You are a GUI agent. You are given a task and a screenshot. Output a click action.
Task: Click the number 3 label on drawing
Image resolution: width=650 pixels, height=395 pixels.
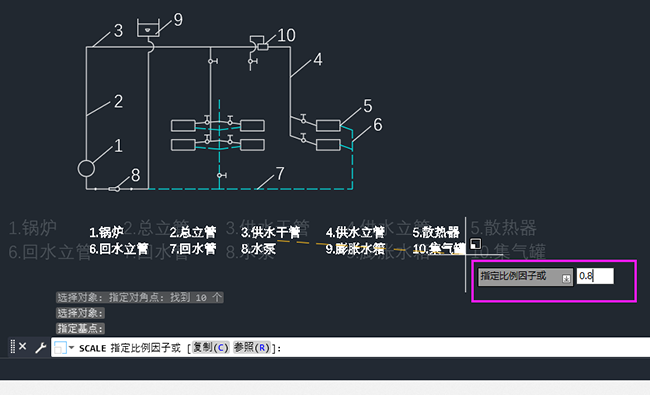point(119,30)
